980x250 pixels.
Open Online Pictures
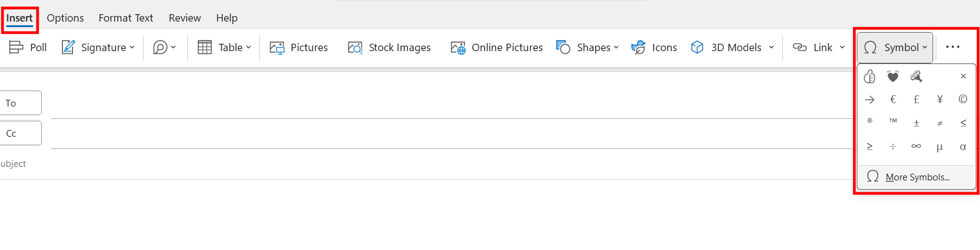click(x=496, y=47)
